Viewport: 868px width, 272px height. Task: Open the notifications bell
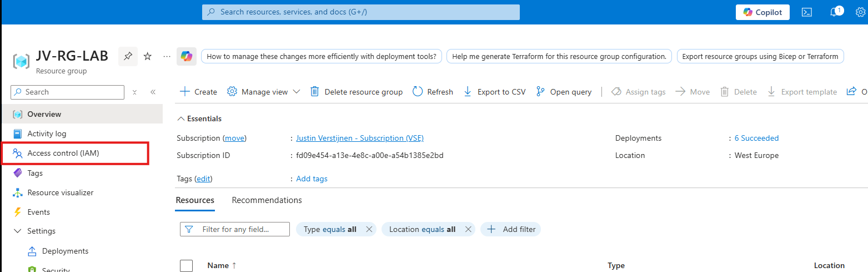pos(835,12)
